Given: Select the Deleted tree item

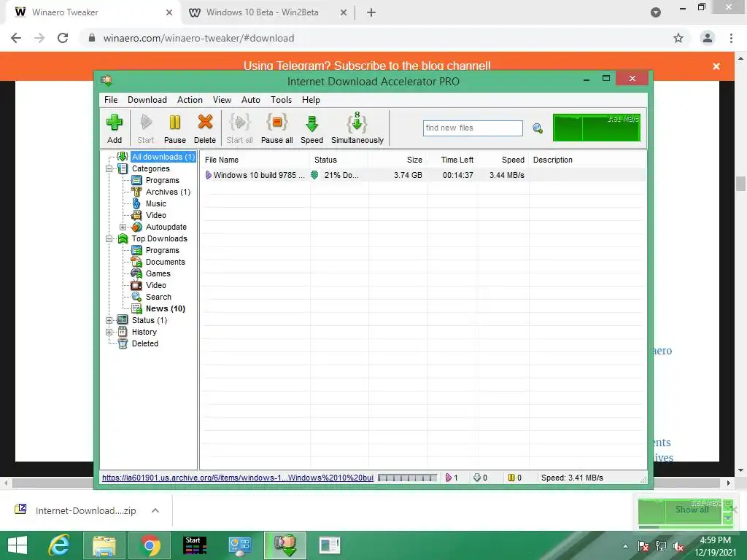Looking at the screenshot, I should [145, 344].
